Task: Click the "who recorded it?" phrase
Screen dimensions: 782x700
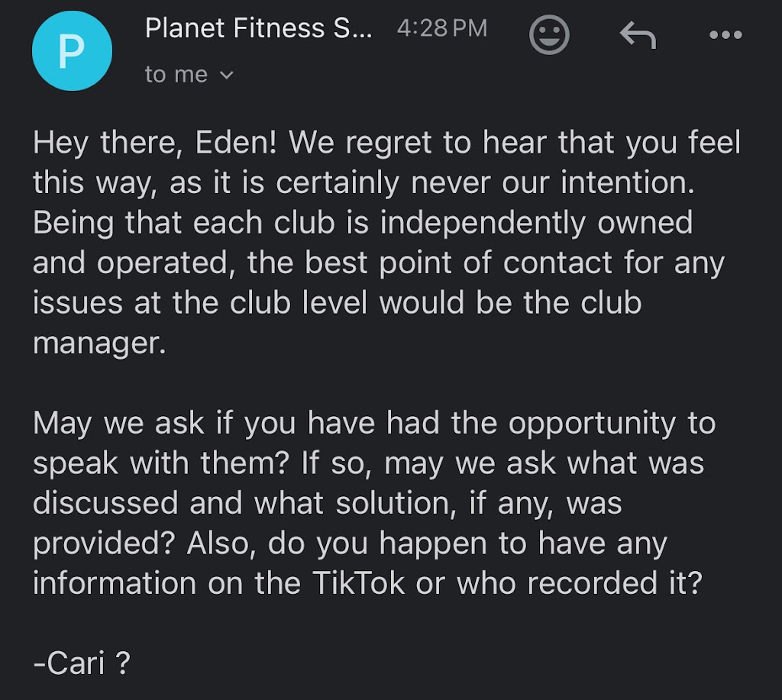Action: pyautogui.click(x=579, y=582)
